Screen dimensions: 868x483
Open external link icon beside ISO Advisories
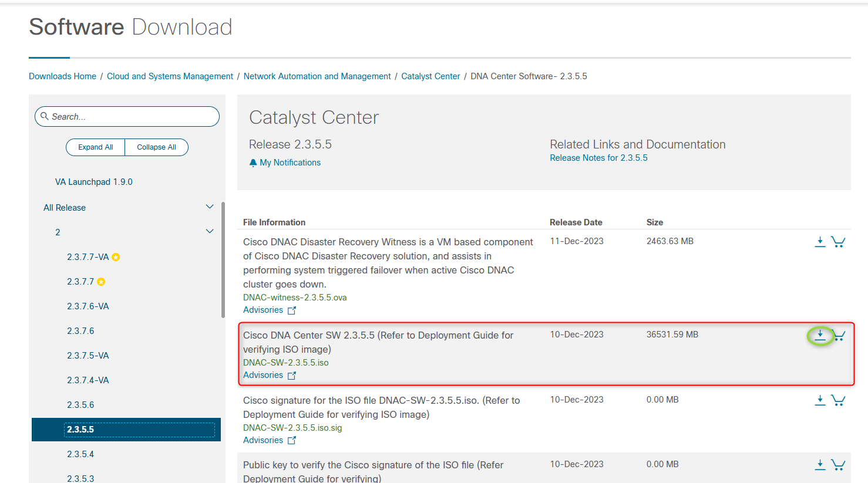[292, 376]
